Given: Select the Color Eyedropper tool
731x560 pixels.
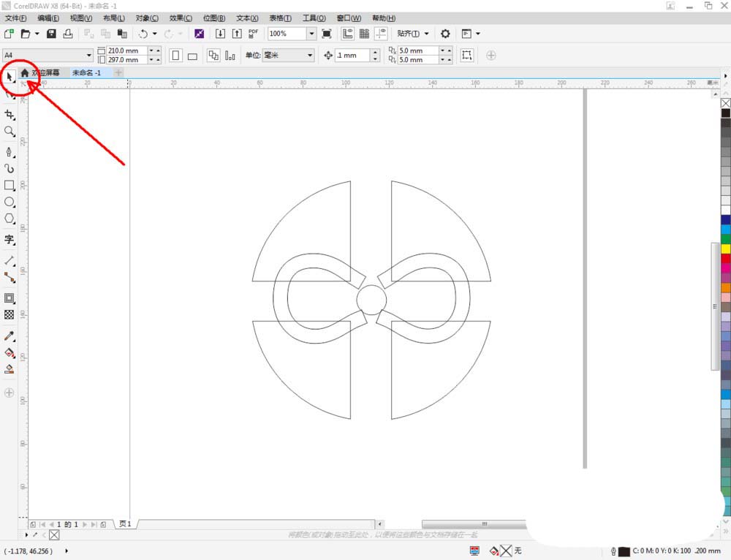Looking at the screenshot, I should [10, 336].
